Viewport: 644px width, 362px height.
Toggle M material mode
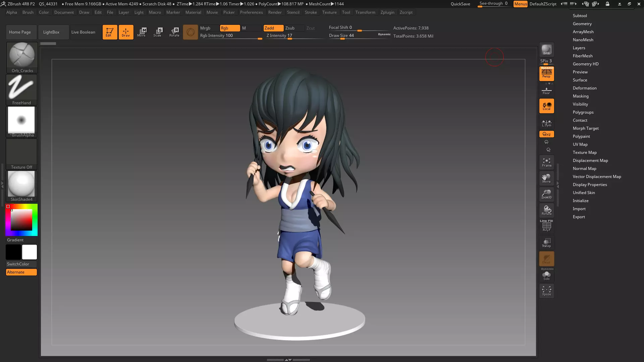pos(251,28)
